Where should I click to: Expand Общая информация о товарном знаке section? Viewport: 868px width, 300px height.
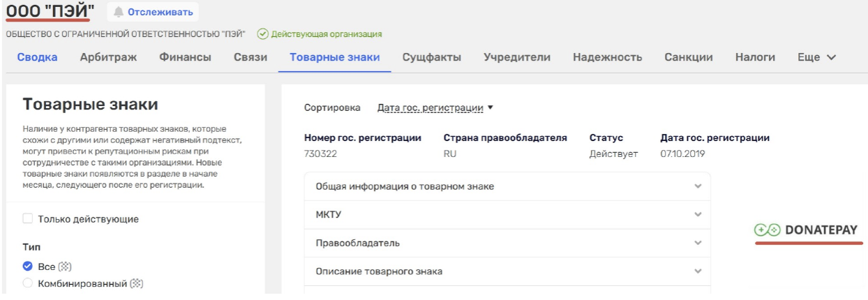(x=507, y=186)
